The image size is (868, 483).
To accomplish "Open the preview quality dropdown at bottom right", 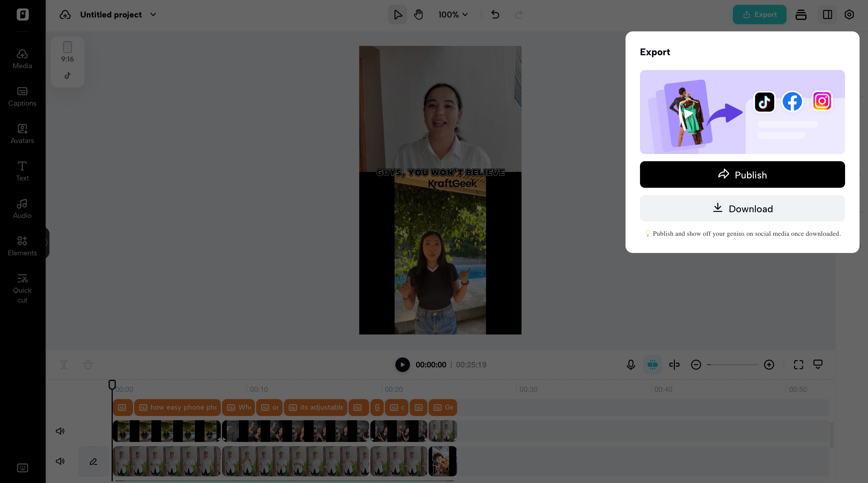I will (x=819, y=365).
